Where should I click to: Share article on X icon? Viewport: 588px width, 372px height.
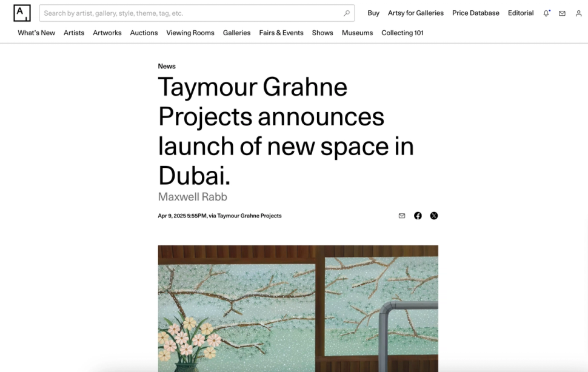coord(434,216)
